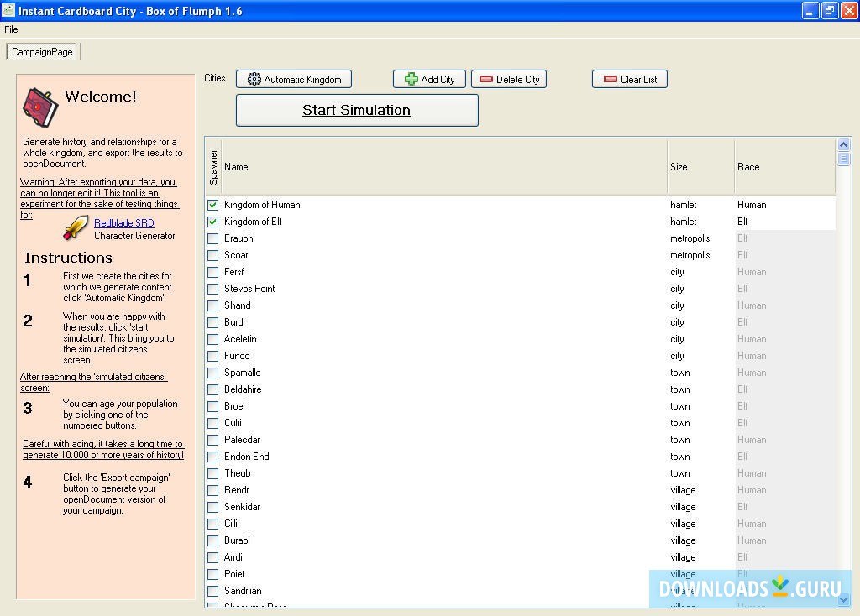Click the green plus Add City icon
This screenshot has width=860, height=616.
coord(412,80)
